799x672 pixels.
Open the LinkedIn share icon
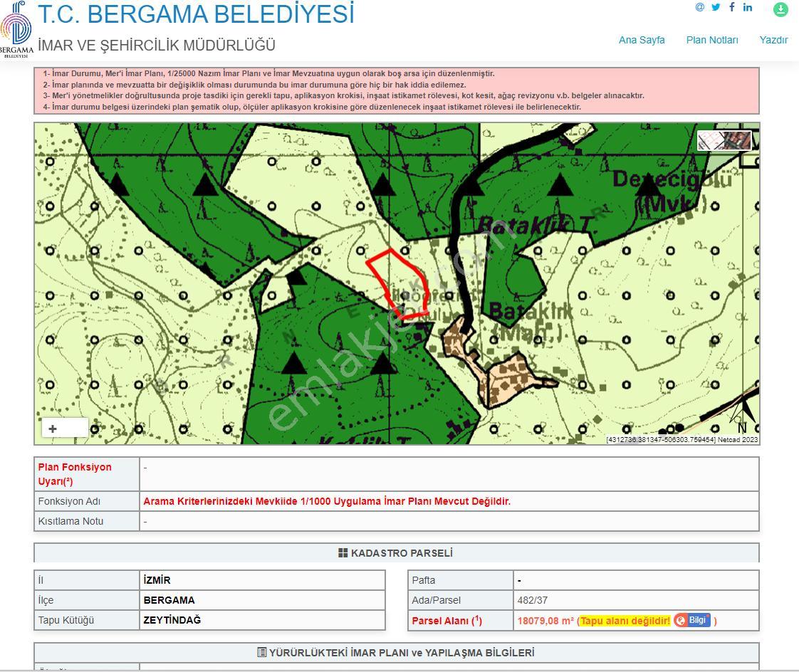click(x=748, y=7)
